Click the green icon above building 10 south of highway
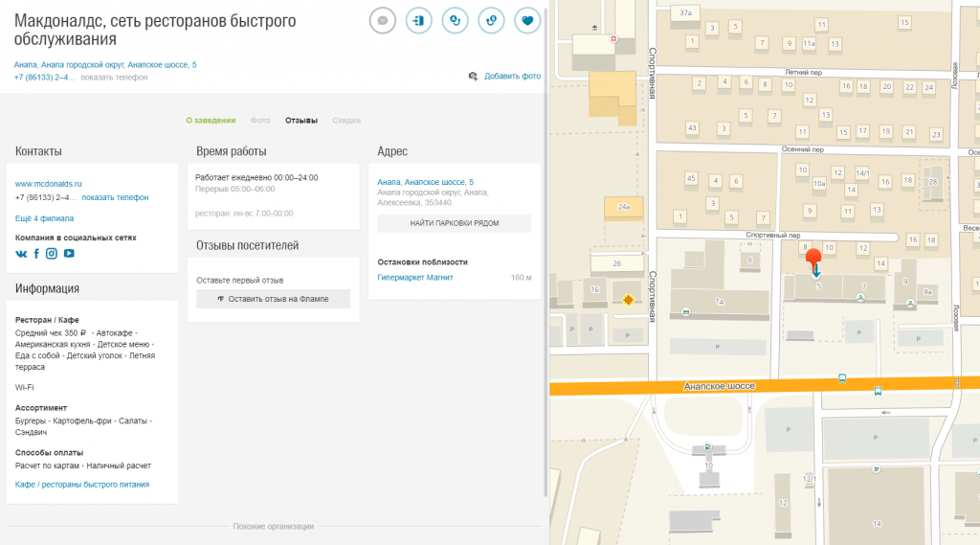 point(707,446)
